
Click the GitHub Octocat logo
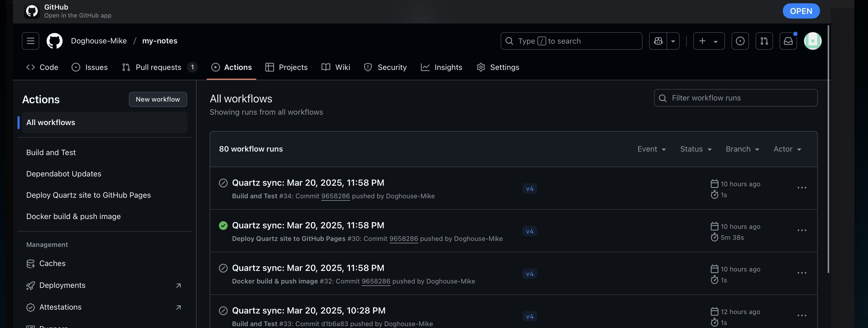point(54,41)
